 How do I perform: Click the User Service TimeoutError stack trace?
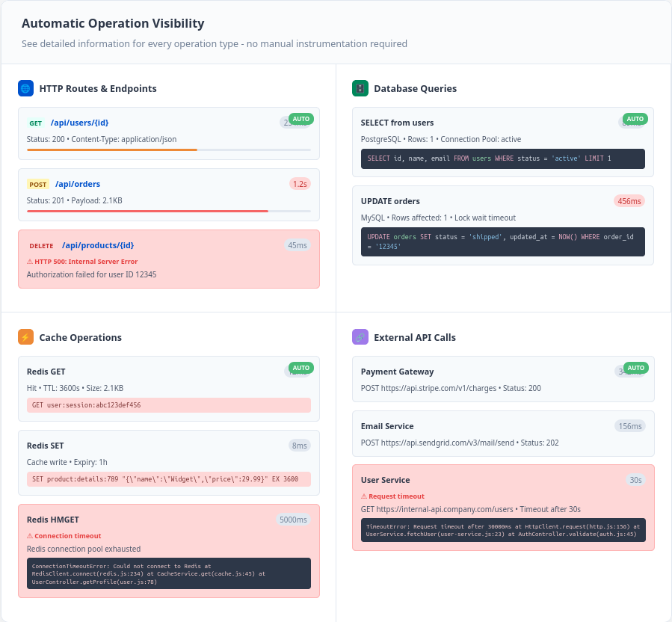click(502, 530)
